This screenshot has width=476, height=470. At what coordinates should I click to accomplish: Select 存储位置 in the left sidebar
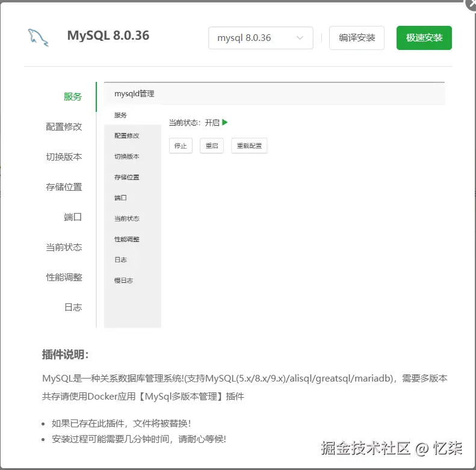(64, 187)
